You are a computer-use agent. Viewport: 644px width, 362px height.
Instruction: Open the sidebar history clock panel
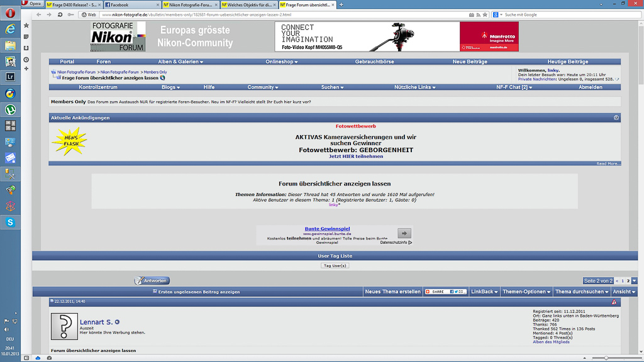(x=26, y=60)
